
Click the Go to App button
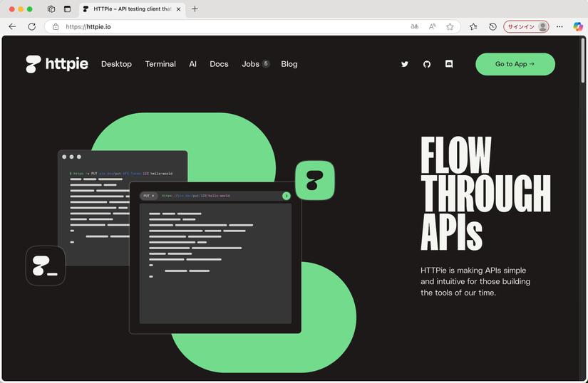[515, 64]
